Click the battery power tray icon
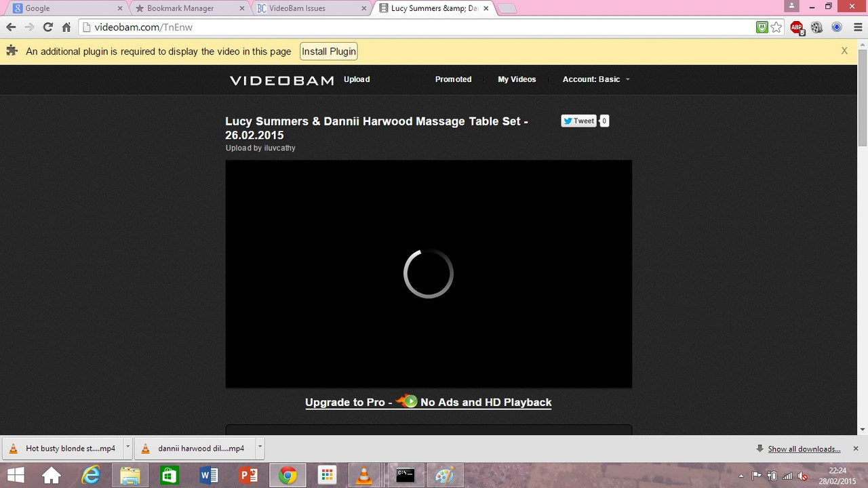Viewport: 868px width, 488px height. (x=772, y=476)
